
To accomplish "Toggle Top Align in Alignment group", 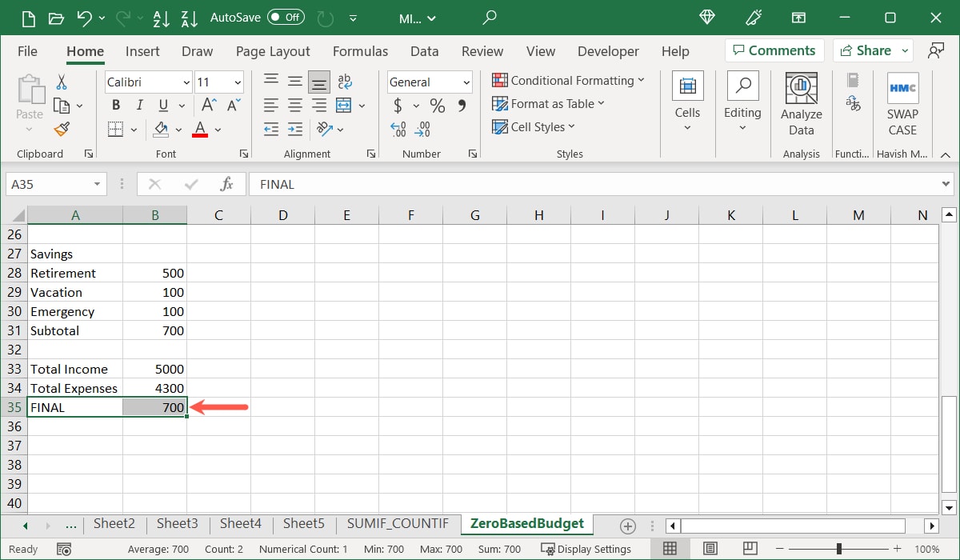I will click(271, 81).
